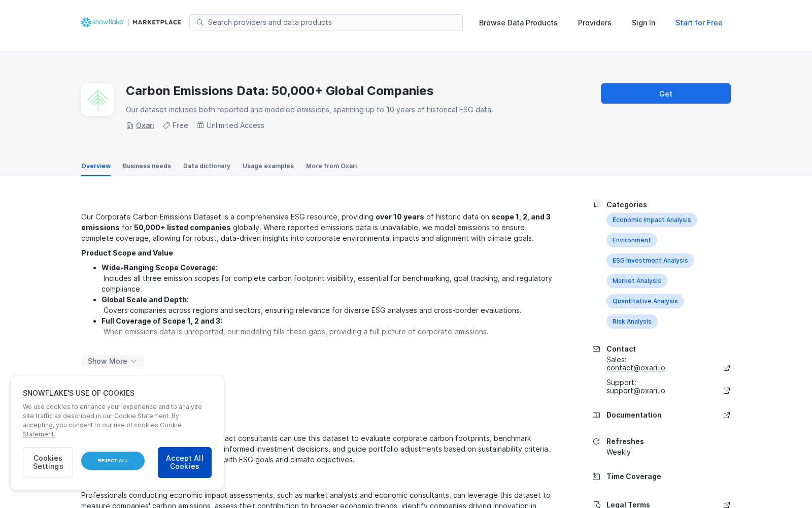
Task: Open Legal Terms external link icon
Action: click(x=727, y=505)
